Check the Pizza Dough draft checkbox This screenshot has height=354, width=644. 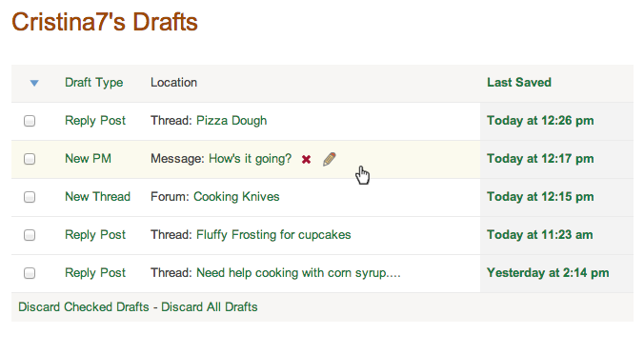point(30,121)
